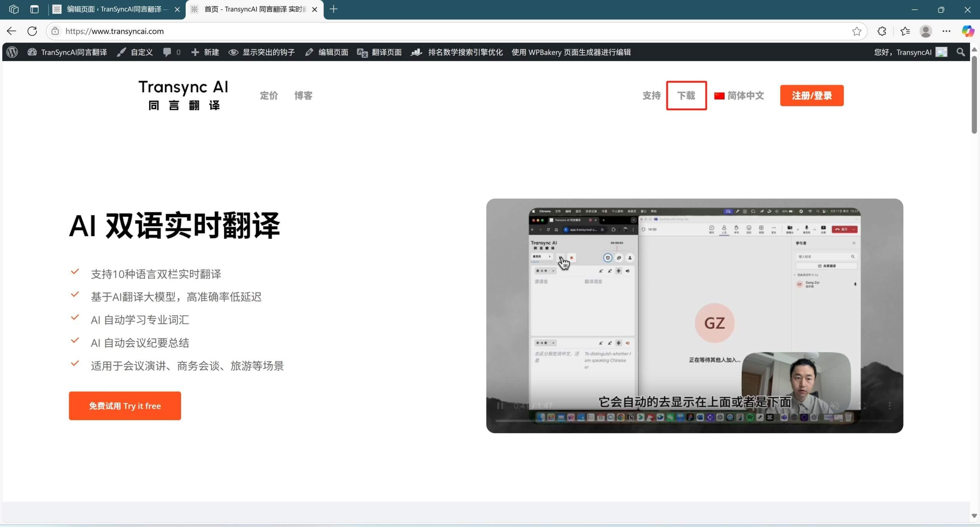Screen dimensions: 980x527
Task: Click 免费试用 Try it free button
Action: (x=125, y=406)
